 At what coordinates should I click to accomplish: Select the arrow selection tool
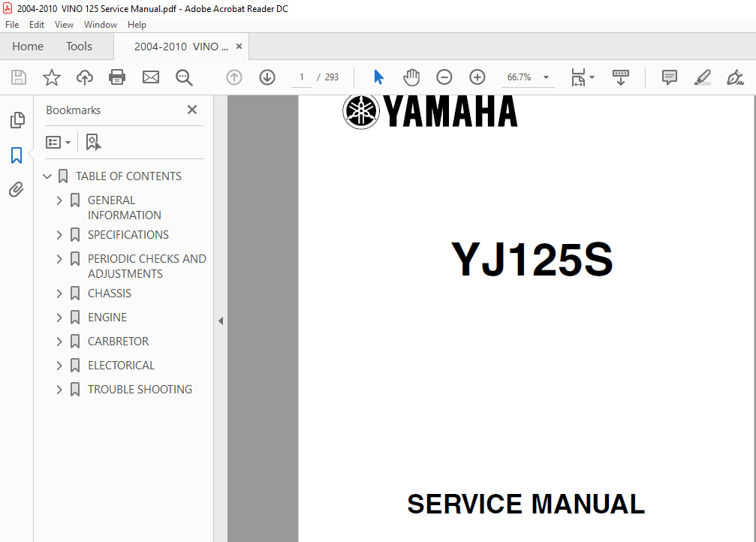[x=378, y=77]
